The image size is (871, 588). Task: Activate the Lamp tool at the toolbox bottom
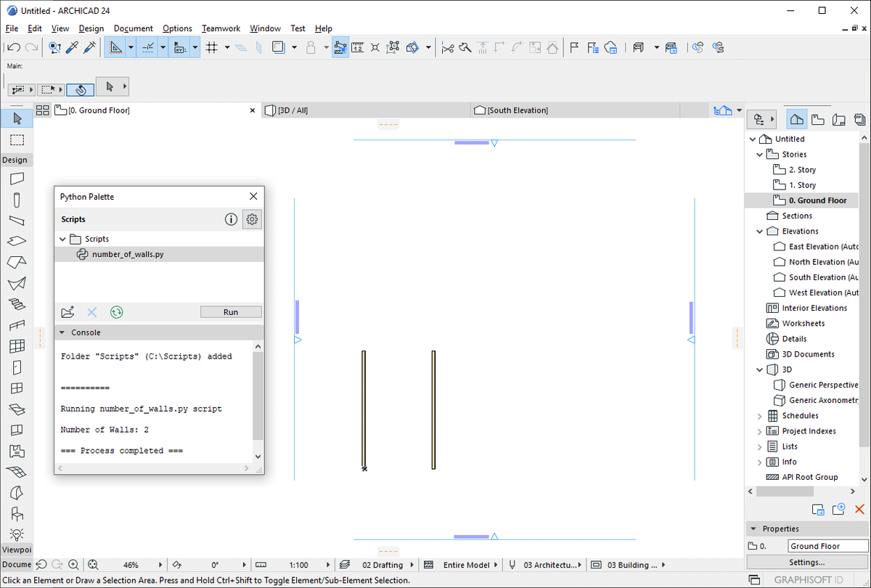tap(17, 534)
